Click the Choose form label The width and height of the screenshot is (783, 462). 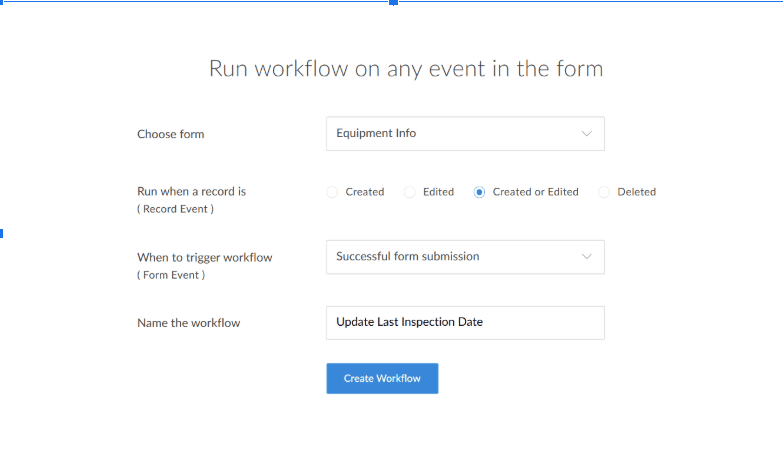(170, 134)
